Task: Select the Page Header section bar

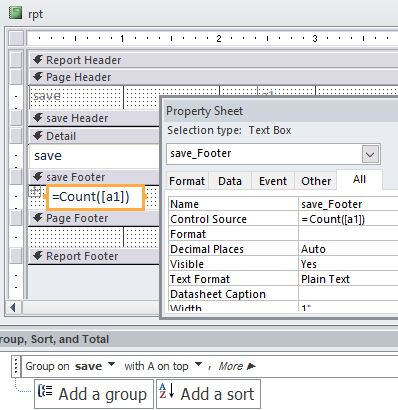Action: 213,77
